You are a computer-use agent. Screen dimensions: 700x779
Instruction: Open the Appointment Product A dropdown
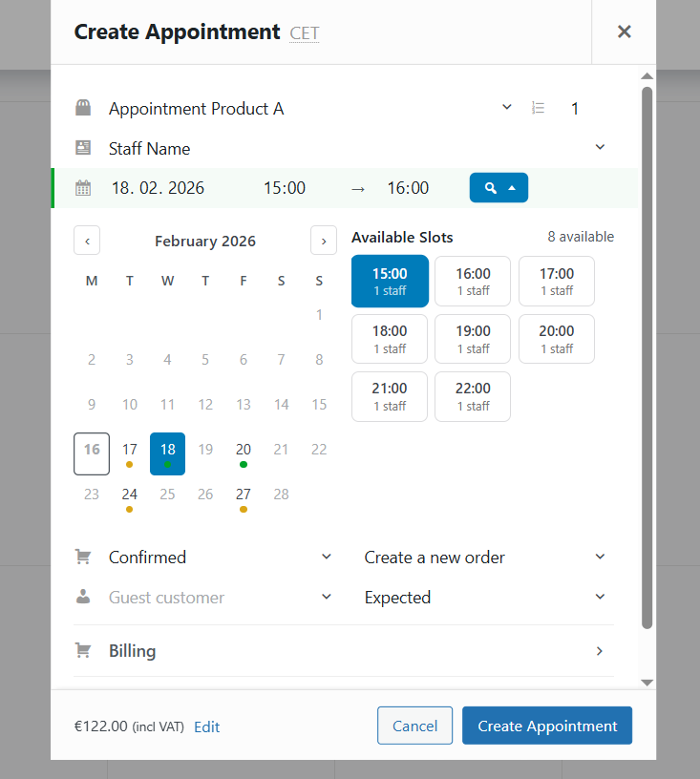click(x=506, y=108)
